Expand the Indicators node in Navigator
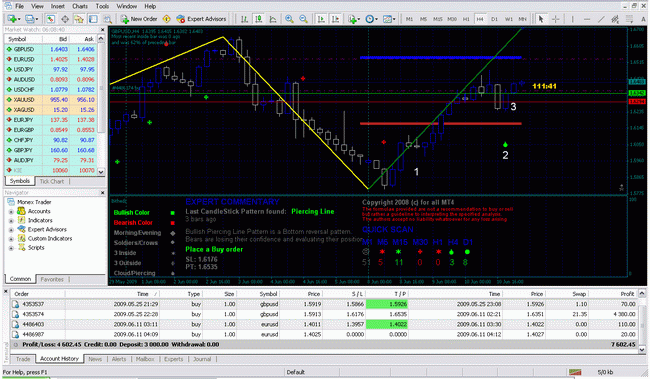Image resolution: width=650 pixels, height=379 pixels. point(11,221)
